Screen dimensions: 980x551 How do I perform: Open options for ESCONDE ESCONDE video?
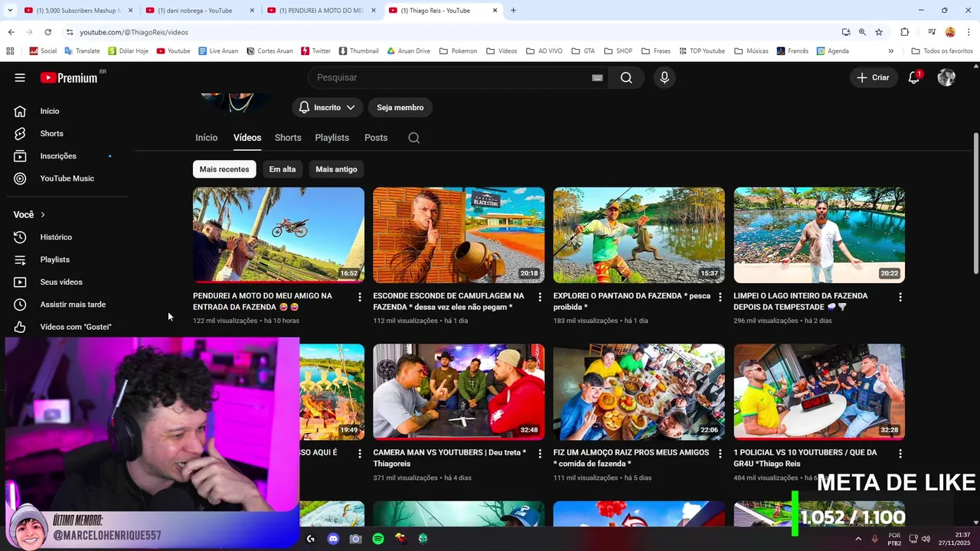coord(540,297)
